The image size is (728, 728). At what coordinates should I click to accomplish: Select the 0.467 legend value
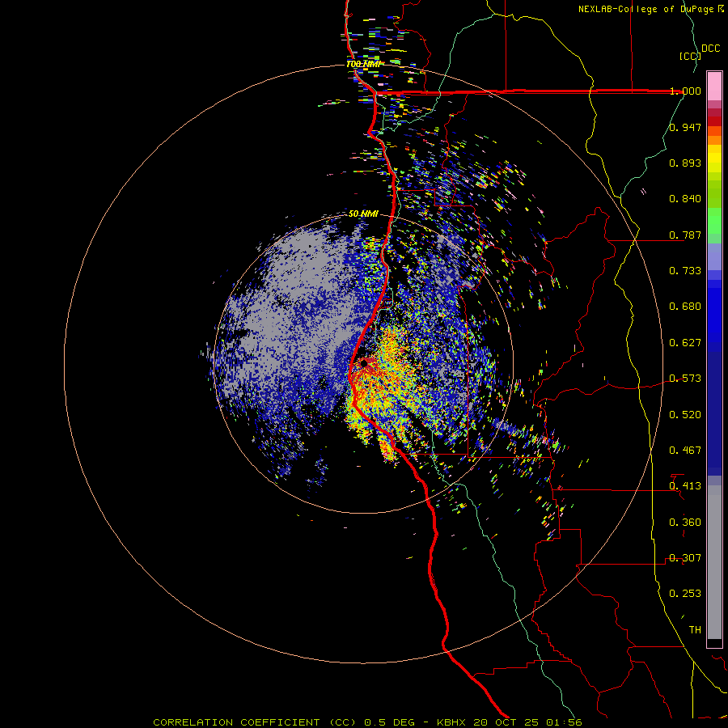click(x=685, y=451)
